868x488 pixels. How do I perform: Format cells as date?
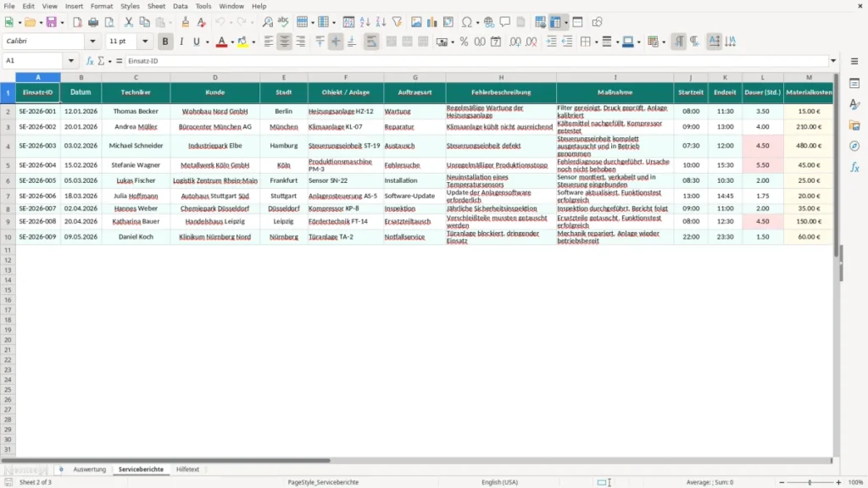[x=496, y=42]
